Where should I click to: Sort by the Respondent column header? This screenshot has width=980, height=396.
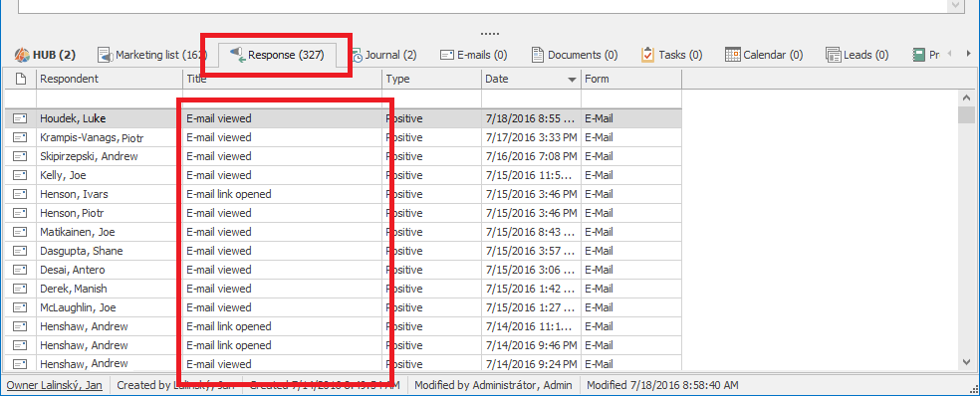coord(110,79)
